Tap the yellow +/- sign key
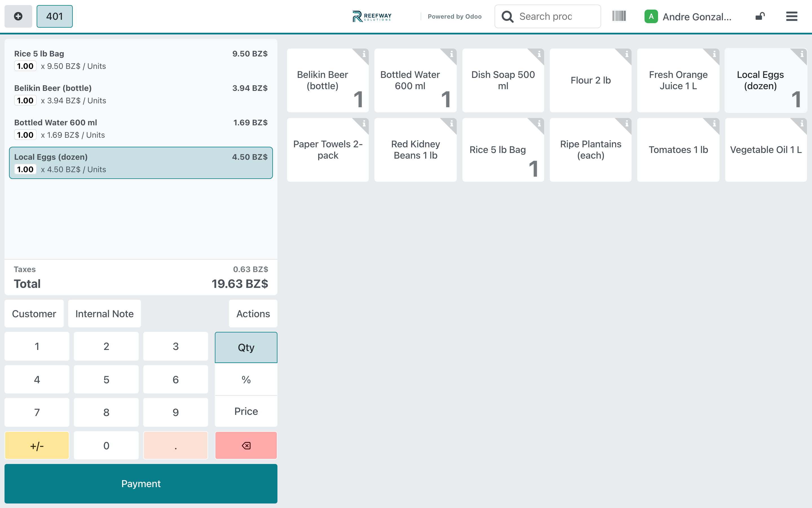Screen dimensions: 812x508 point(37,446)
